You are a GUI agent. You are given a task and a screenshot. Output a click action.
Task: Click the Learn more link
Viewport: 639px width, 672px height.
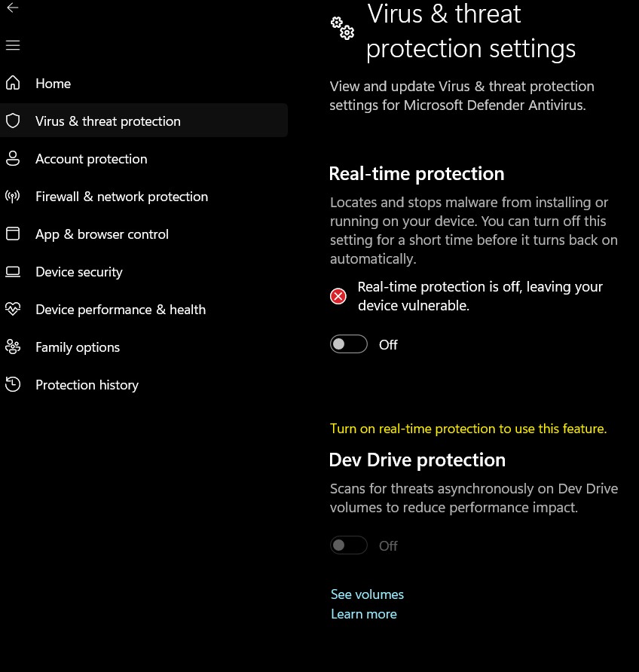[x=363, y=614]
